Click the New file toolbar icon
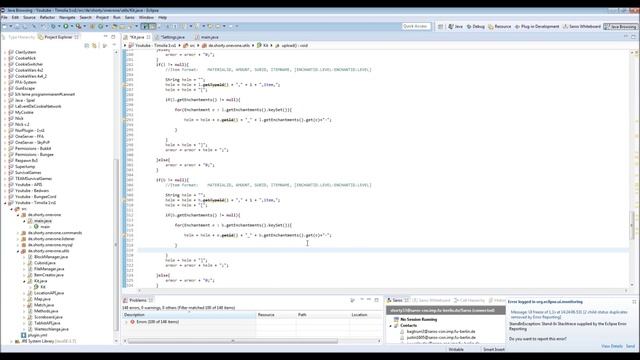640x360 pixels. pyautogui.click(x=4, y=27)
